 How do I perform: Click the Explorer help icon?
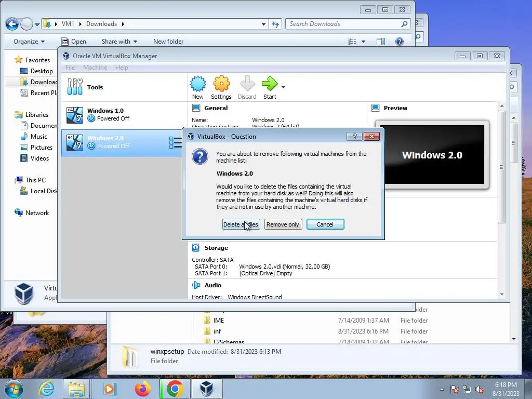tap(400, 42)
